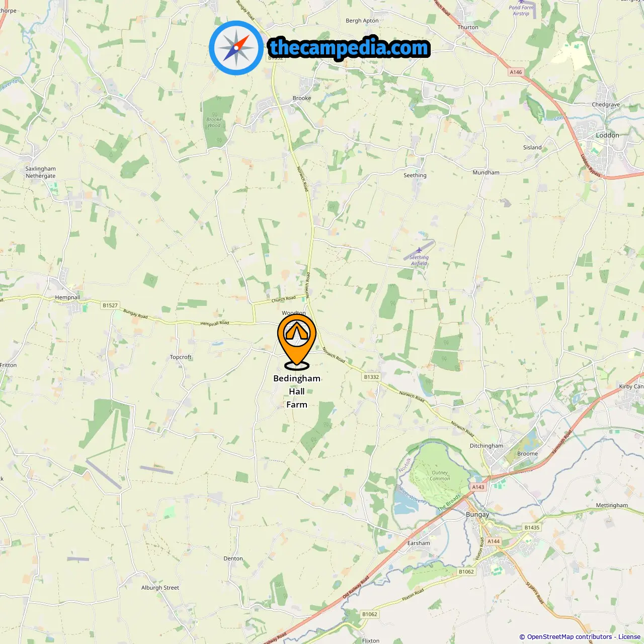Click the A146 road shield
644x644 pixels.
point(516,72)
